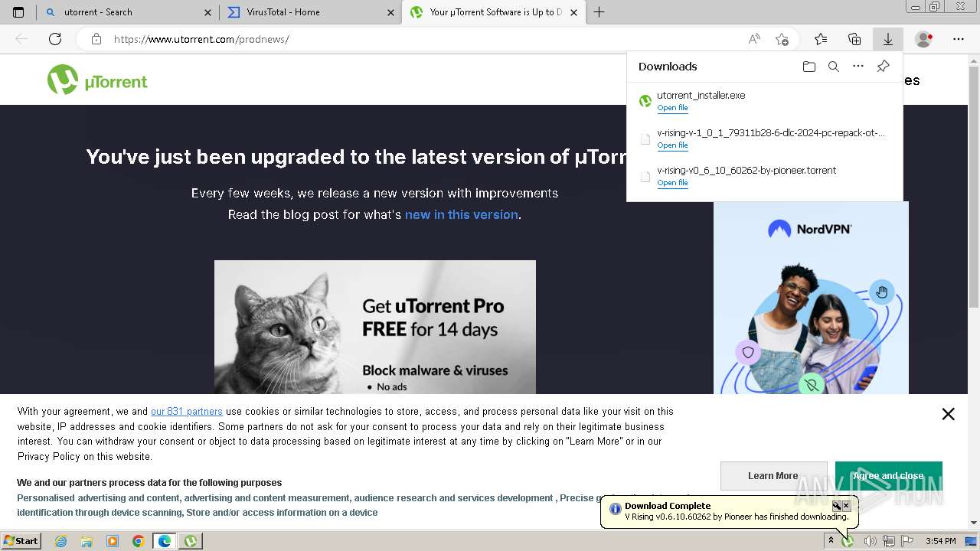Go back to the previous page
Image resolution: width=980 pixels, height=551 pixels.
click(x=21, y=39)
